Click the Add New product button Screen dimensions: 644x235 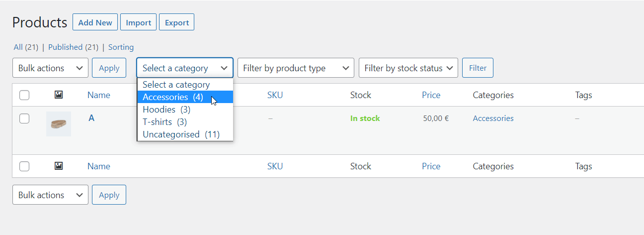tap(95, 22)
